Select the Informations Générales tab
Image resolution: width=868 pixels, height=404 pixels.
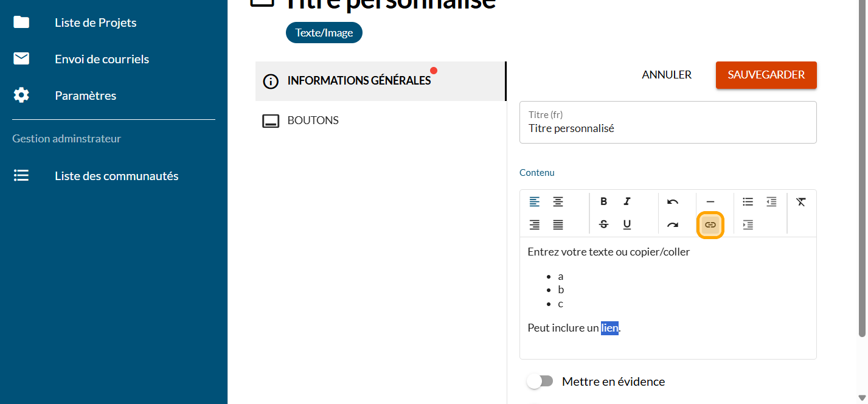coord(359,81)
